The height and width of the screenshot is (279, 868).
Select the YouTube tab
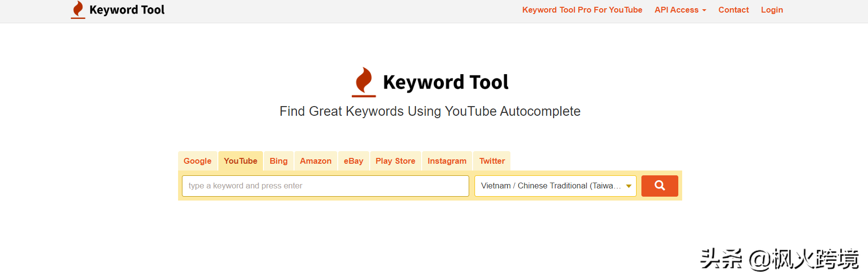[x=241, y=161]
